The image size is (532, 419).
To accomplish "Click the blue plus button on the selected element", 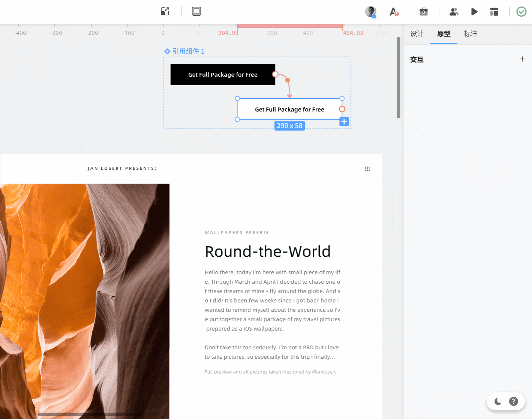I will click(344, 122).
